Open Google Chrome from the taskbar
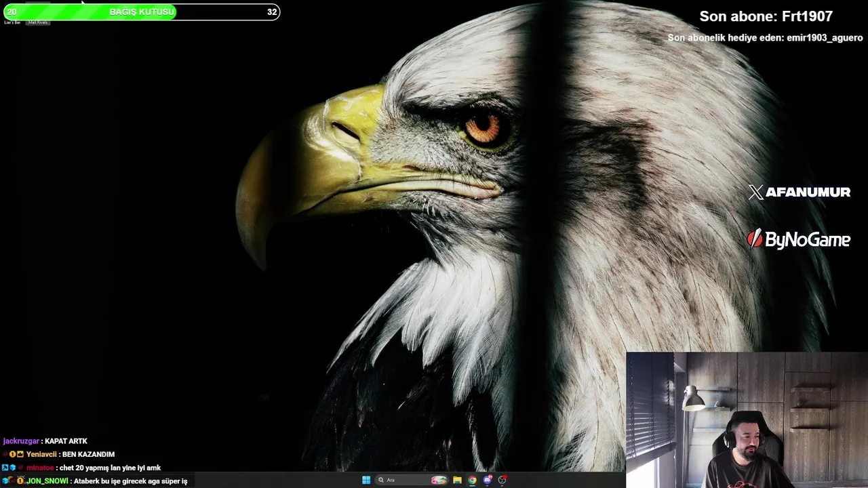The height and width of the screenshot is (488, 868). click(472, 480)
